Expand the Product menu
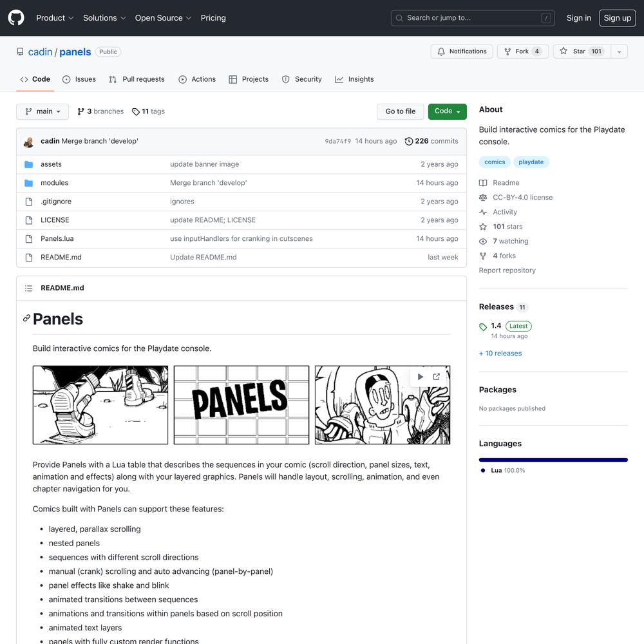 tap(55, 17)
